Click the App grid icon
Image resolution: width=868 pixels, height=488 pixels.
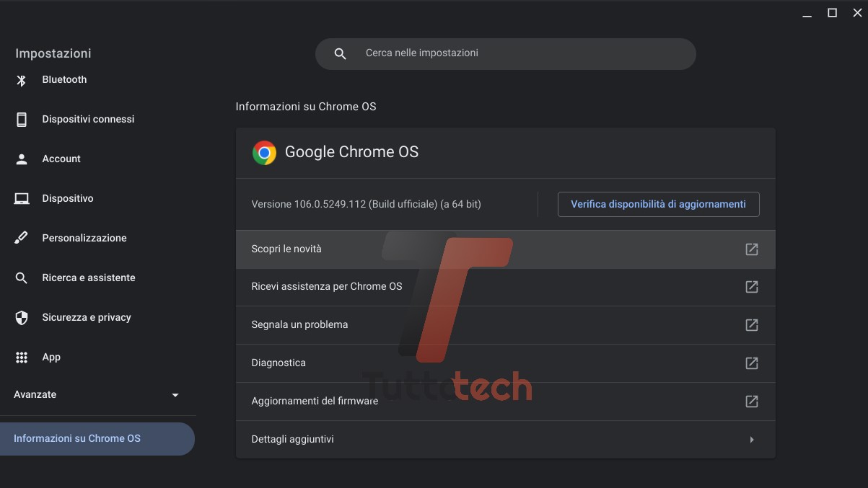coord(22,358)
